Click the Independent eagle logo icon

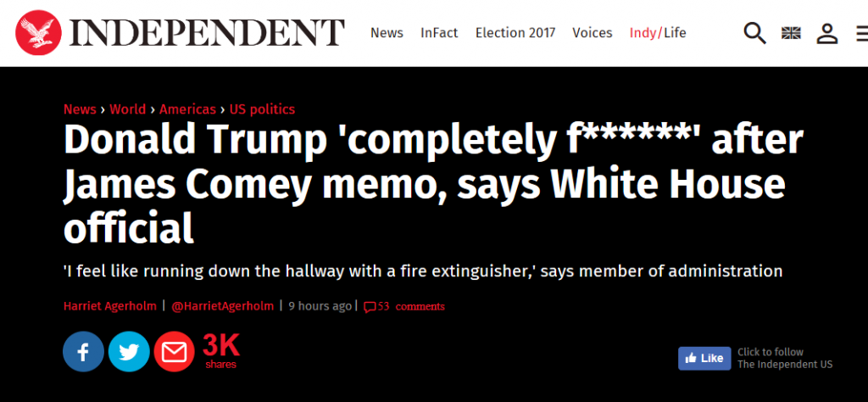[38, 33]
